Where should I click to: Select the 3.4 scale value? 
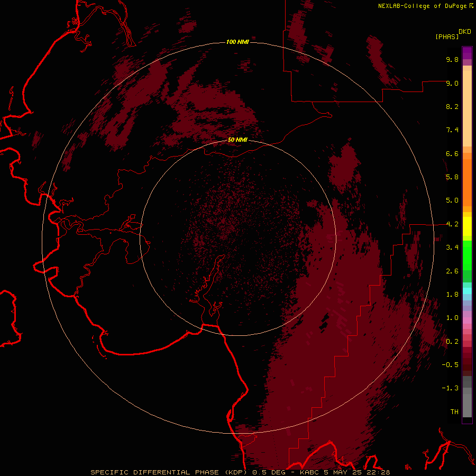click(x=452, y=248)
